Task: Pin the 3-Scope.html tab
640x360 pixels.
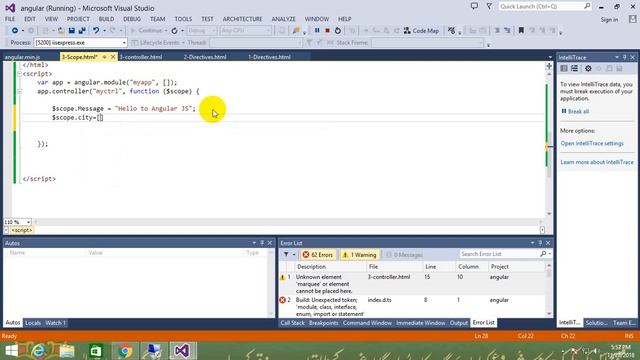Action: 104,57
